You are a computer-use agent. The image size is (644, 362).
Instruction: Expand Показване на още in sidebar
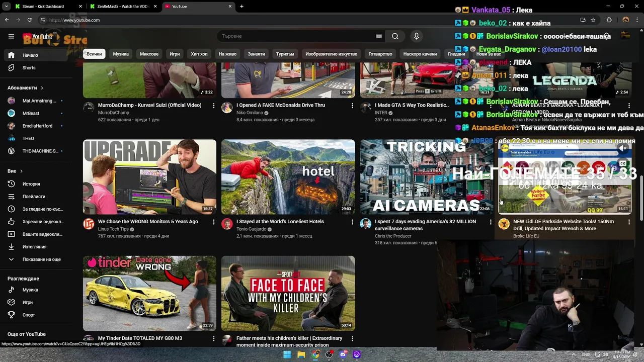coord(35,259)
